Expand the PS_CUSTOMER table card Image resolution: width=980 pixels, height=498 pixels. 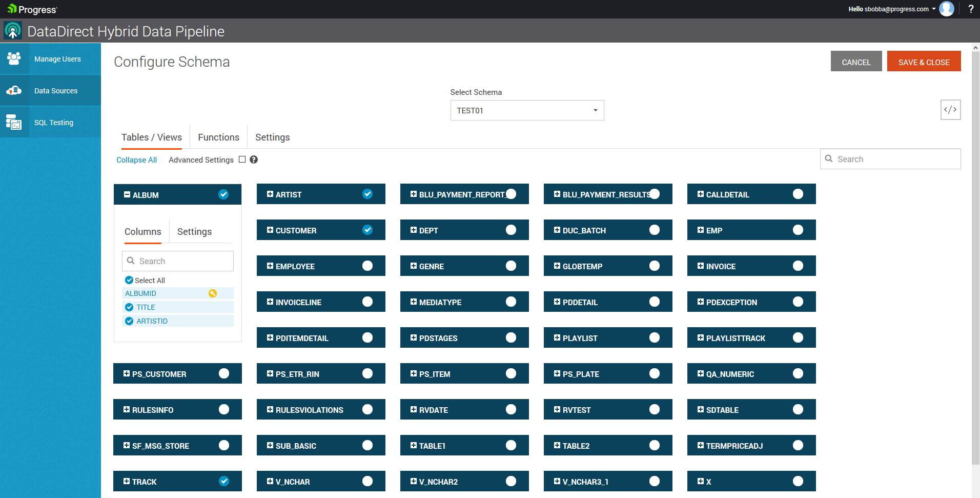click(x=127, y=373)
